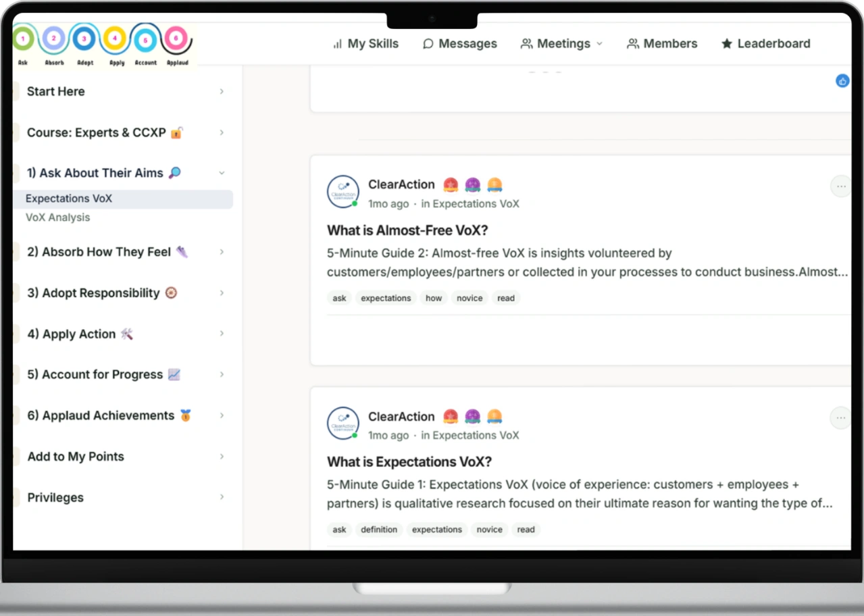This screenshot has width=864, height=616.
Task: Click the Almost-Free VoX 5-Minute Guide 2 excerpt
Action: [587, 263]
